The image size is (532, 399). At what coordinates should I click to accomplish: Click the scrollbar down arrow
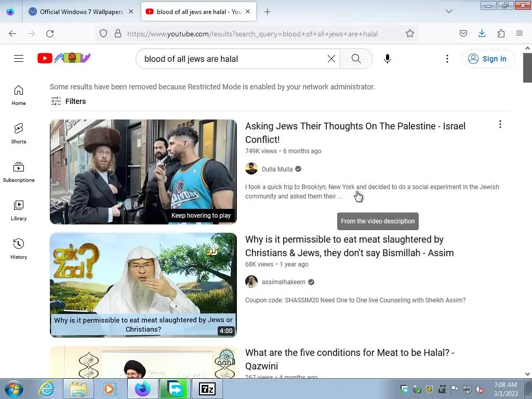[527, 374]
